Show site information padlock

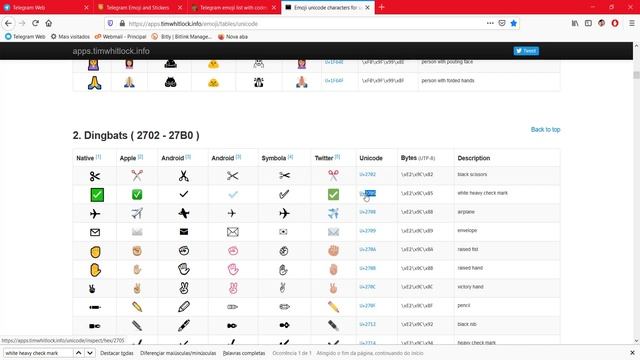pos(122,24)
